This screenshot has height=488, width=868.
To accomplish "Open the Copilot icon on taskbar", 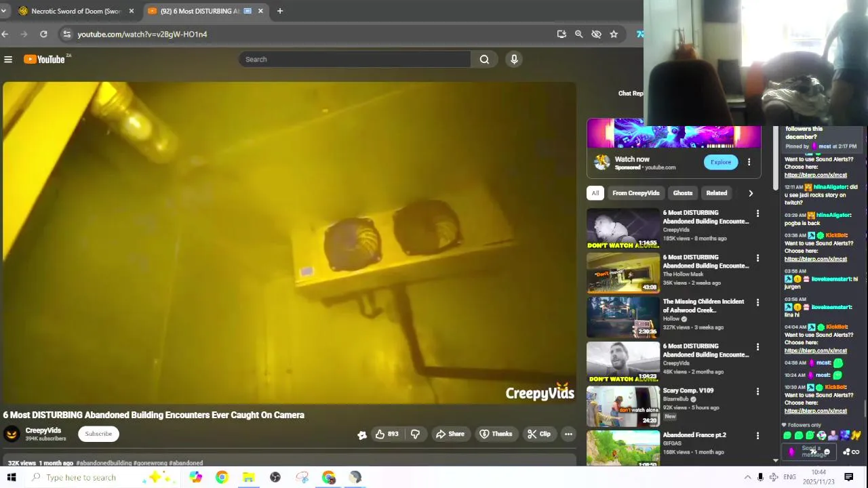I will click(195, 477).
